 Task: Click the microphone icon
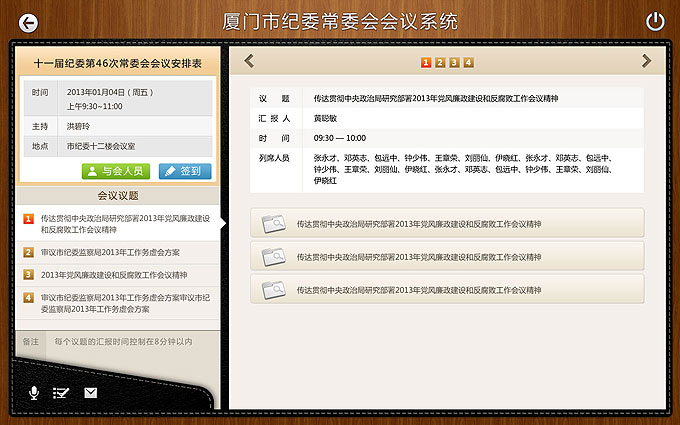(x=34, y=392)
